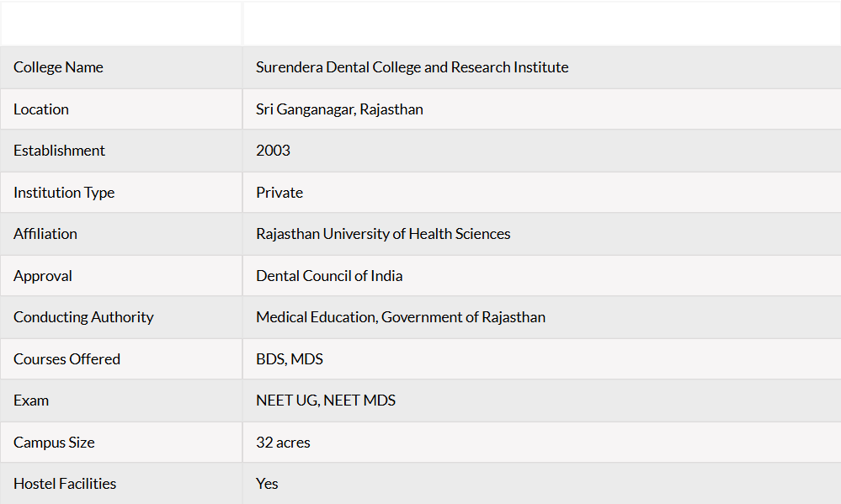Viewport: 841px width, 504px height.
Task: Click the Establishment label
Action: 59,151
